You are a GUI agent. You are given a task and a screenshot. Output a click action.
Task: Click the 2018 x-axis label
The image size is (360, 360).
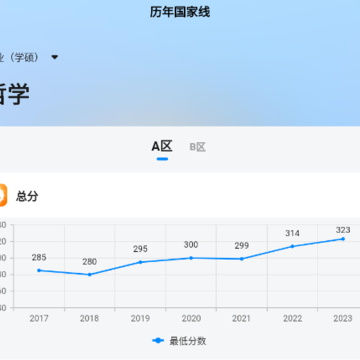[89, 319]
